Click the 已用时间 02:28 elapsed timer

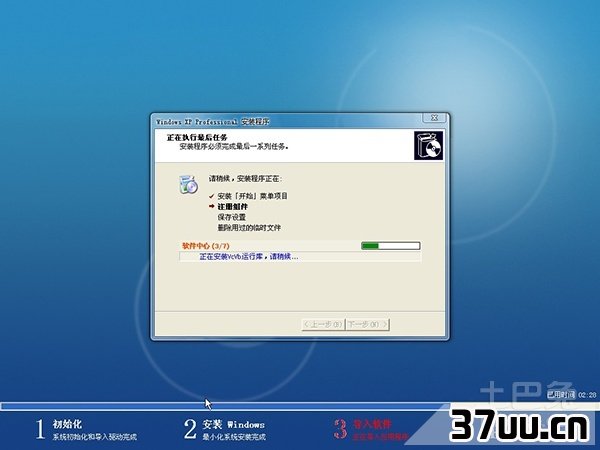[571, 395]
